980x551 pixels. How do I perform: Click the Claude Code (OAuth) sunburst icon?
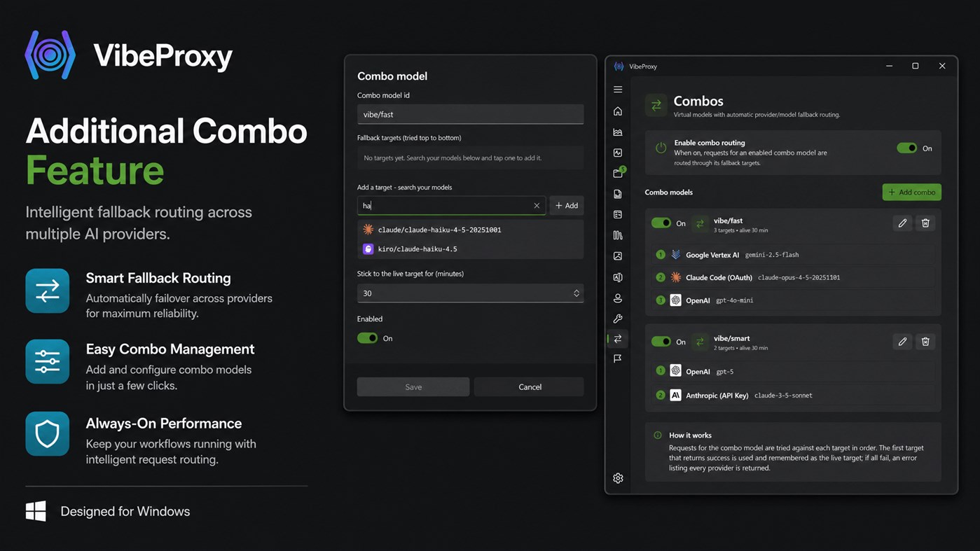click(x=676, y=277)
